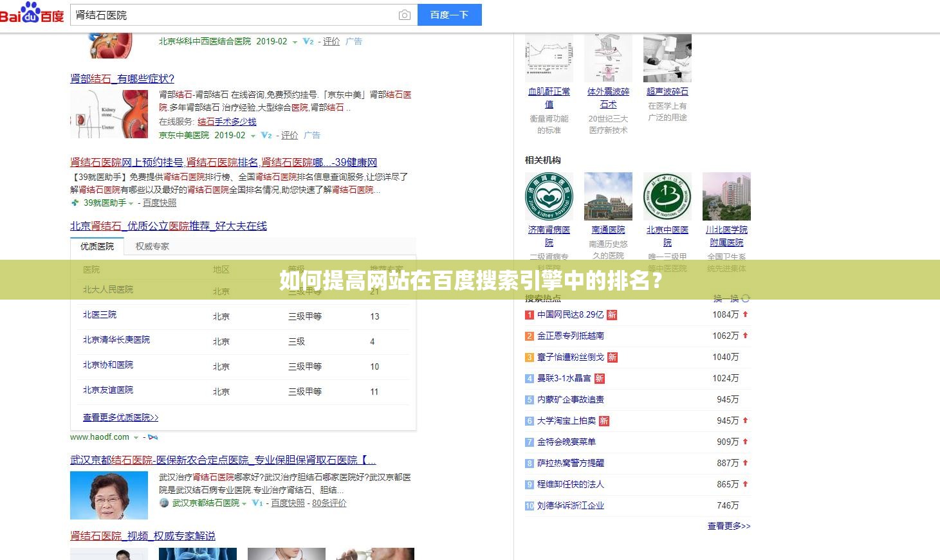Open 超声波碎石 related link

click(x=667, y=91)
